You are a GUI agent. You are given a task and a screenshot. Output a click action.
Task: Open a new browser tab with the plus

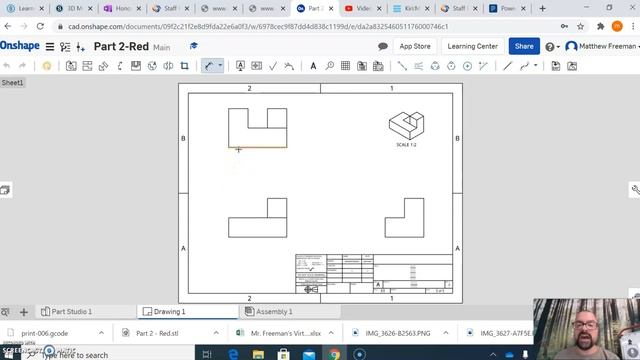(x=542, y=9)
